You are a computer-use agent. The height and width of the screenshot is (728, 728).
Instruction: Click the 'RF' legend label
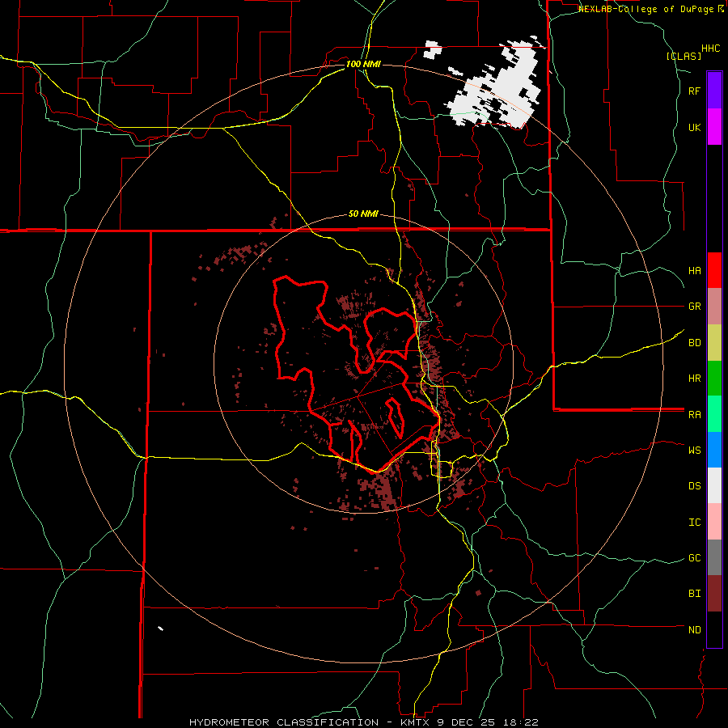(694, 91)
